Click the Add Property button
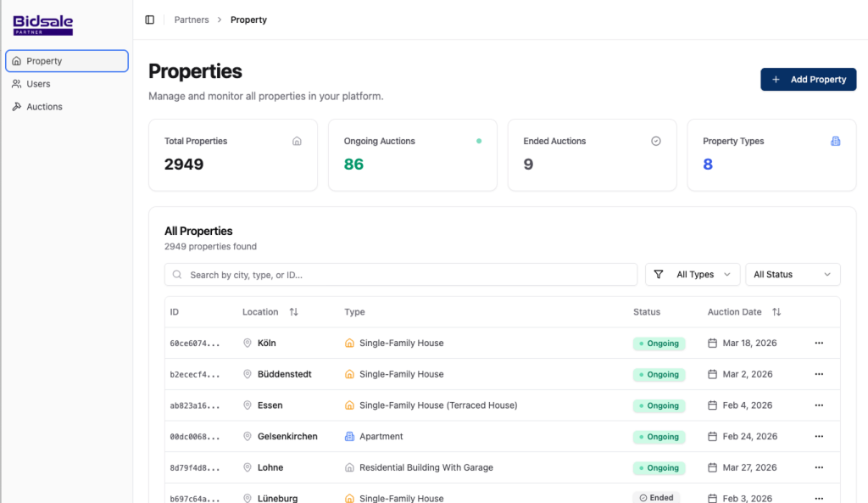Viewport: 868px width, 503px height. tap(808, 80)
